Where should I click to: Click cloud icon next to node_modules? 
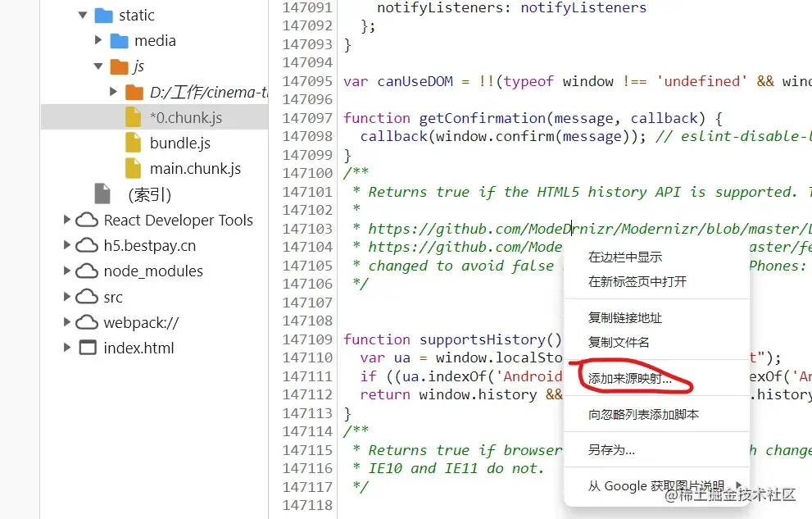click(x=87, y=271)
